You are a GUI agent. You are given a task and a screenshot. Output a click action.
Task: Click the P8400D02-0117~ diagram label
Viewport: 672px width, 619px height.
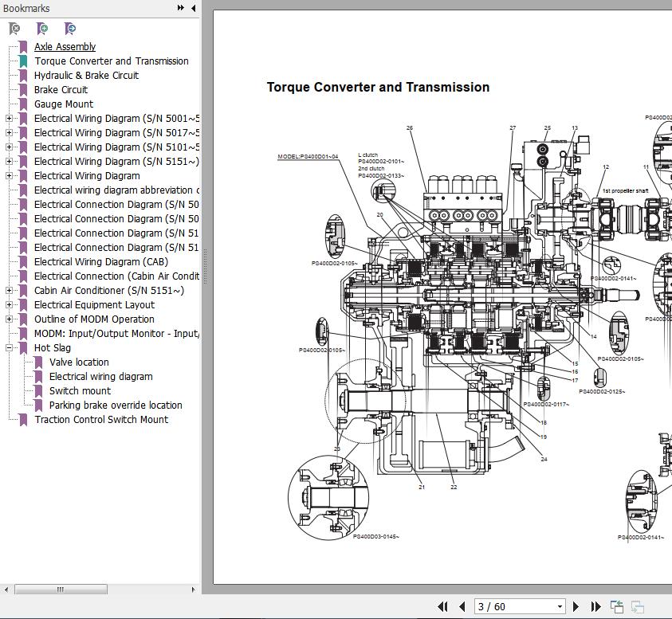(546, 405)
